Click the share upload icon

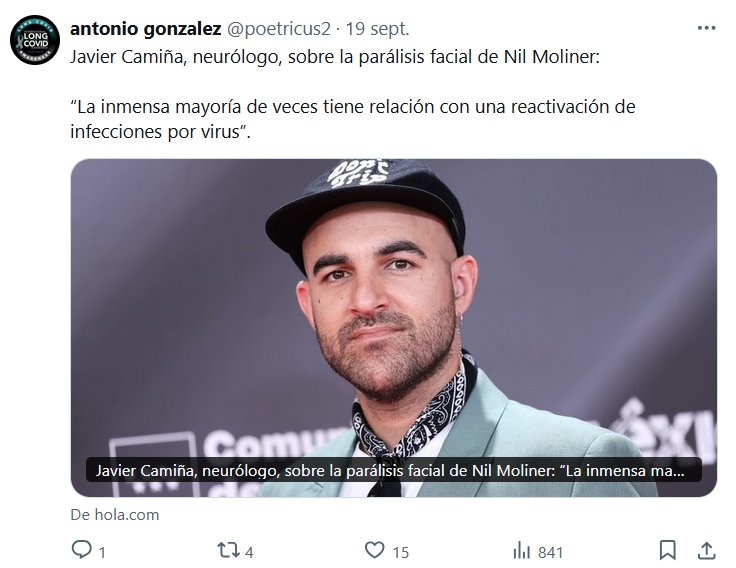(x=706, y=550)
